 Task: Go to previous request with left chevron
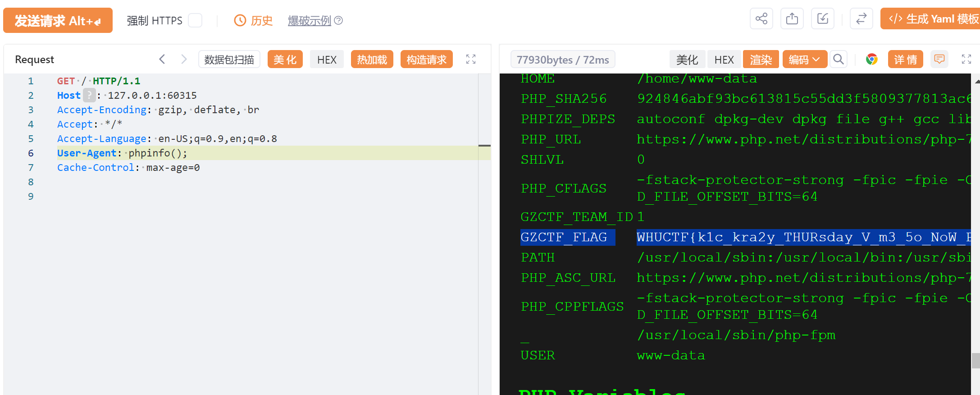pos(162,60)
